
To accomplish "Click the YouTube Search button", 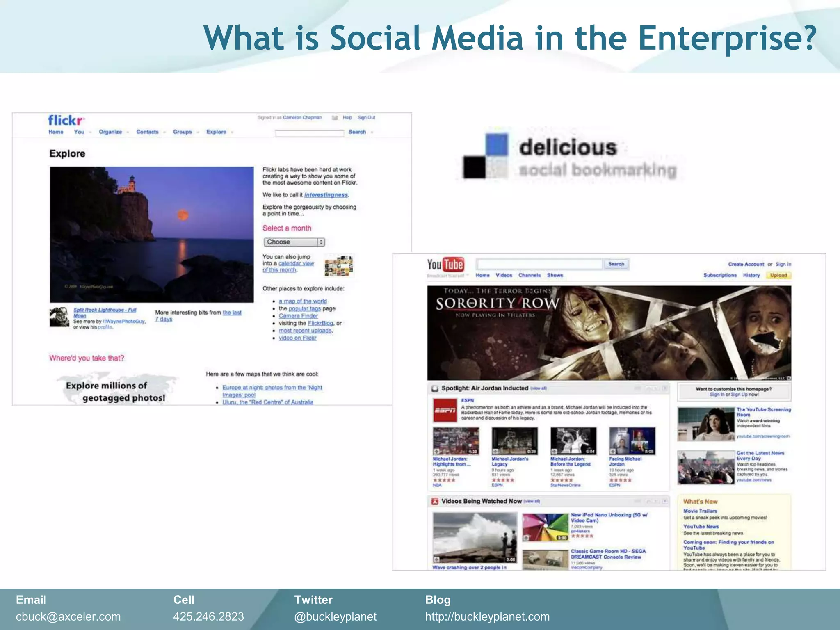I will coord(616,264).
